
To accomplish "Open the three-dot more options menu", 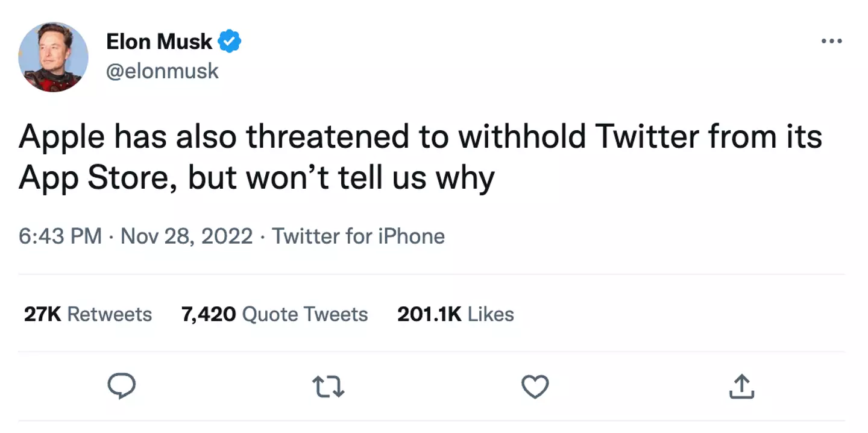I will 831,42.
